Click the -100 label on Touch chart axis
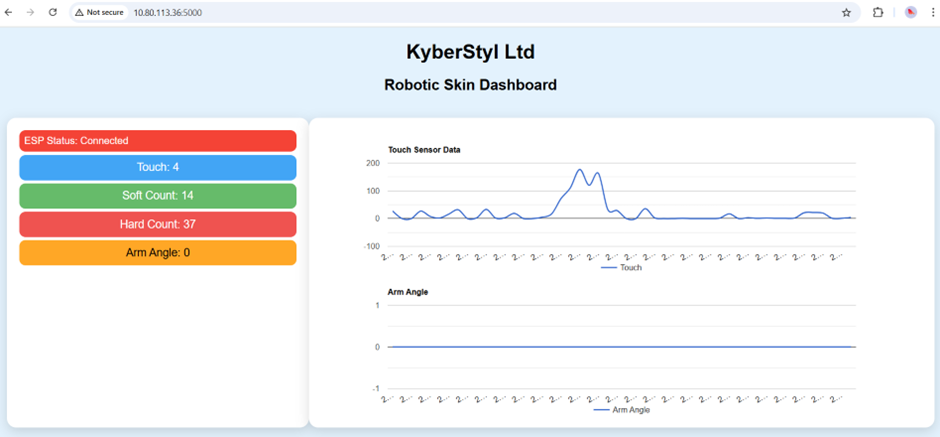Screen dimensions: 940x437 point(371,246)
